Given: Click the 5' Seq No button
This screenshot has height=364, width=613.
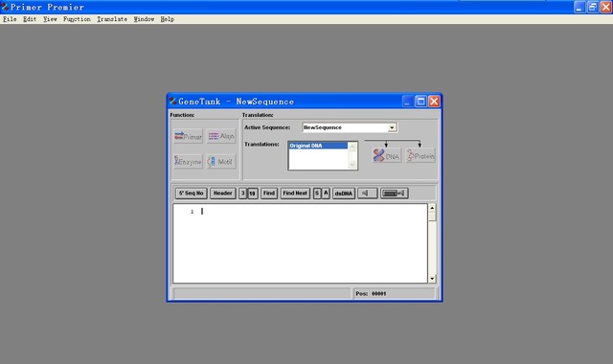Looking at the screenshot, I should 192,193.
